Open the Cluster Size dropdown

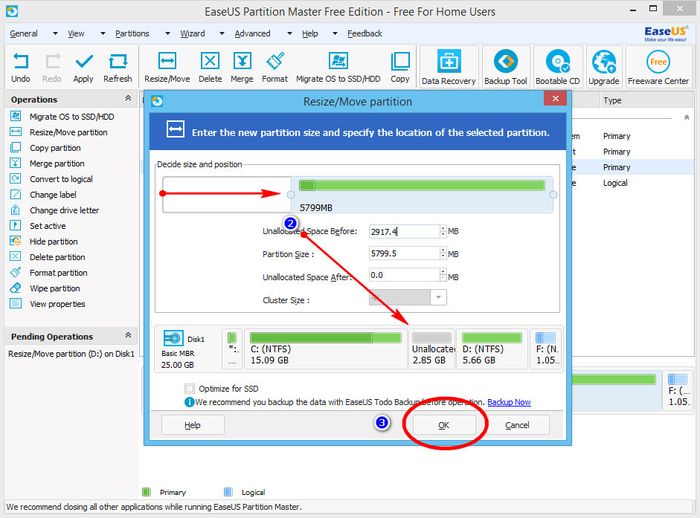[x=438, y=297]
